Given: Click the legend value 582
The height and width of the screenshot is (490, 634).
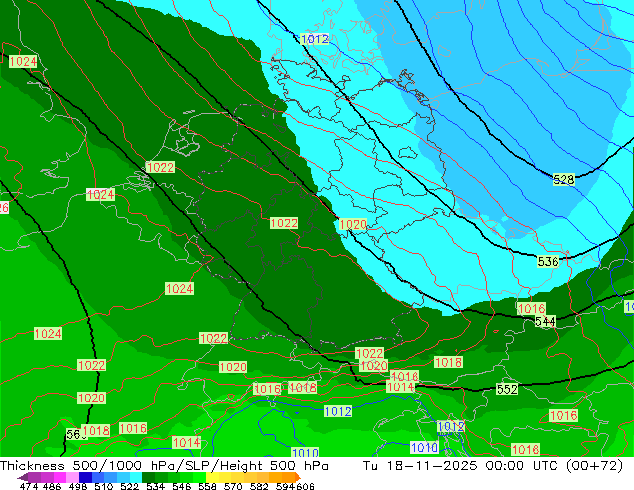Looking at the screenshot, I should [259, 486].
